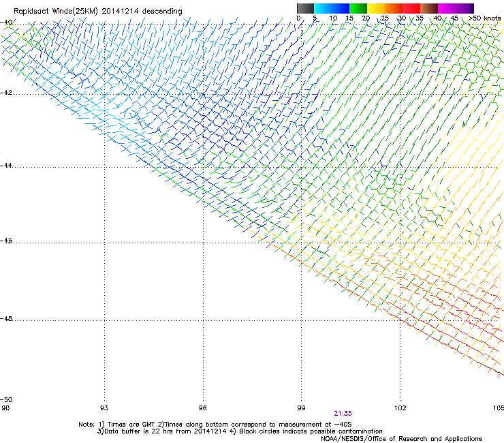This screenshot has height=443, width=504.
Task: Click the -50 latitude axis label
Action: (x=6, y=399)
